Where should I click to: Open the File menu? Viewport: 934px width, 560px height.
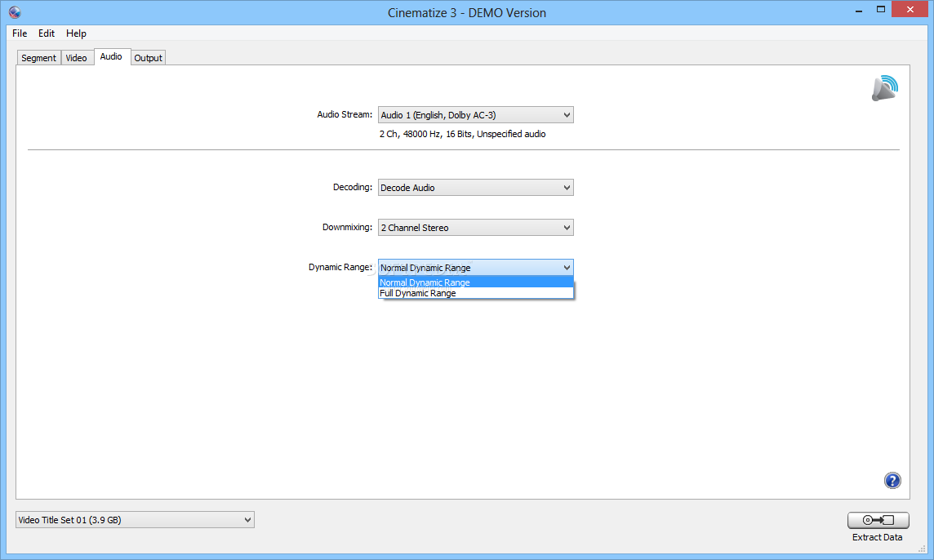(20, 33)
